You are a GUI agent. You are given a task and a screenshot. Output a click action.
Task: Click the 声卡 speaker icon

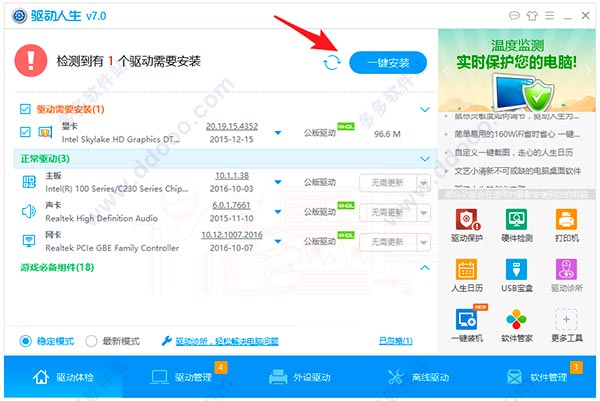[x=29, y=211]
